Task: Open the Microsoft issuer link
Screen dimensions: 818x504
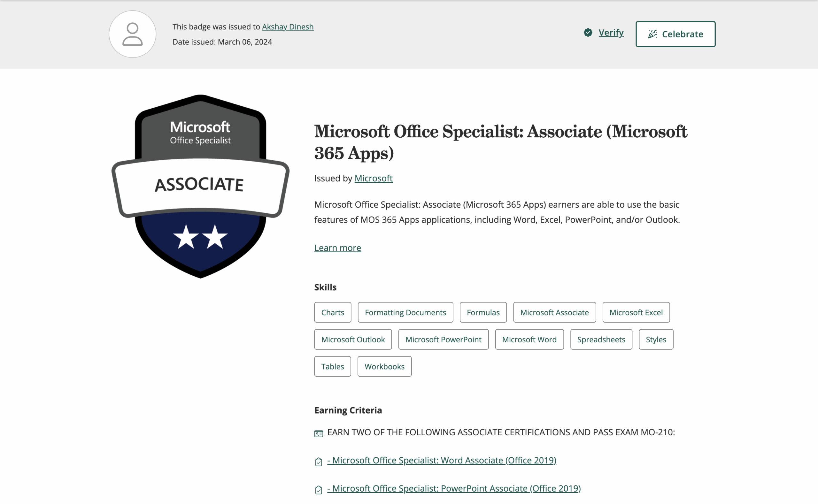Action: pos(374,178)
